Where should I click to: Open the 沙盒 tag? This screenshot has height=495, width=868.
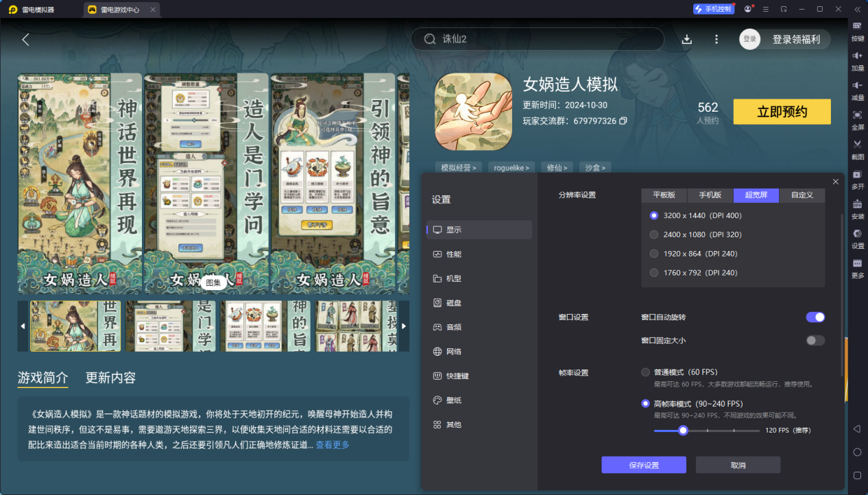(595, 167)
